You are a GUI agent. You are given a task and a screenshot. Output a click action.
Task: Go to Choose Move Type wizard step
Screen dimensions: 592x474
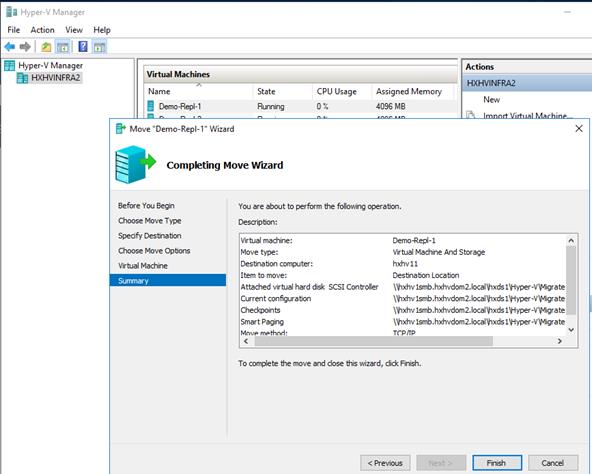(x=150, y=221)
